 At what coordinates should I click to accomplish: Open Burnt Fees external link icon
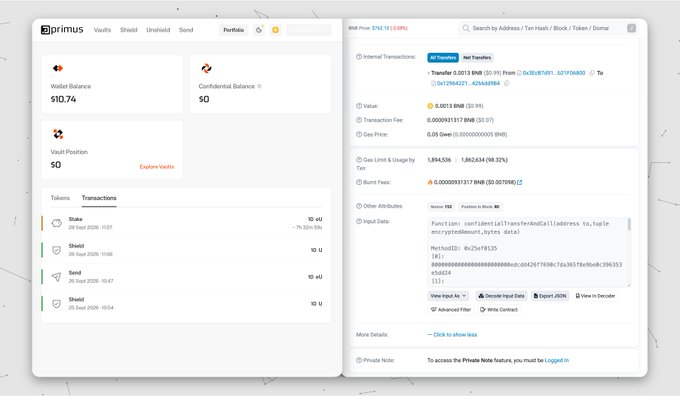click(x=520, y=182)
